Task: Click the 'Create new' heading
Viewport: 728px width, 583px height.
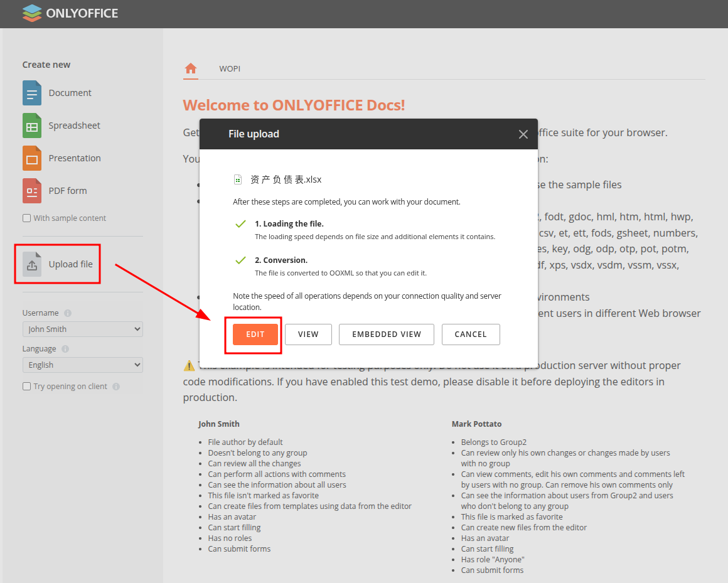Action: click(x=46, y=65)
